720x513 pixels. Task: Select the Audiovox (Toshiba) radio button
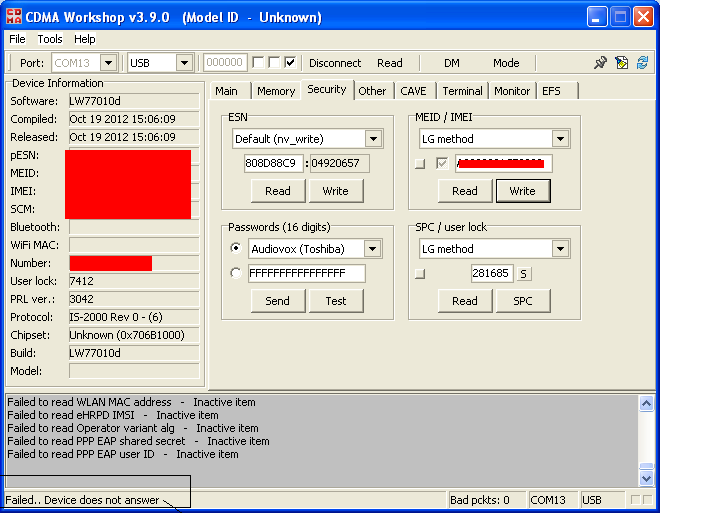[x=236, y=248]
